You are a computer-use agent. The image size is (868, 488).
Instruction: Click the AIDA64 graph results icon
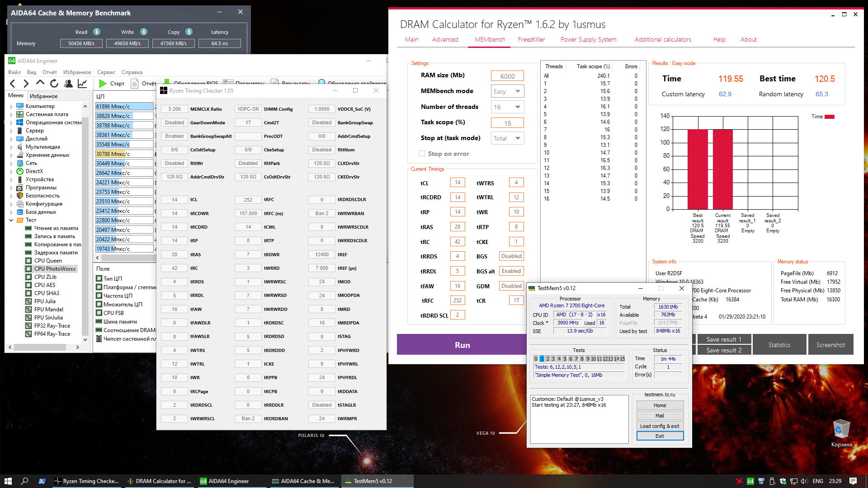(82, 84)
